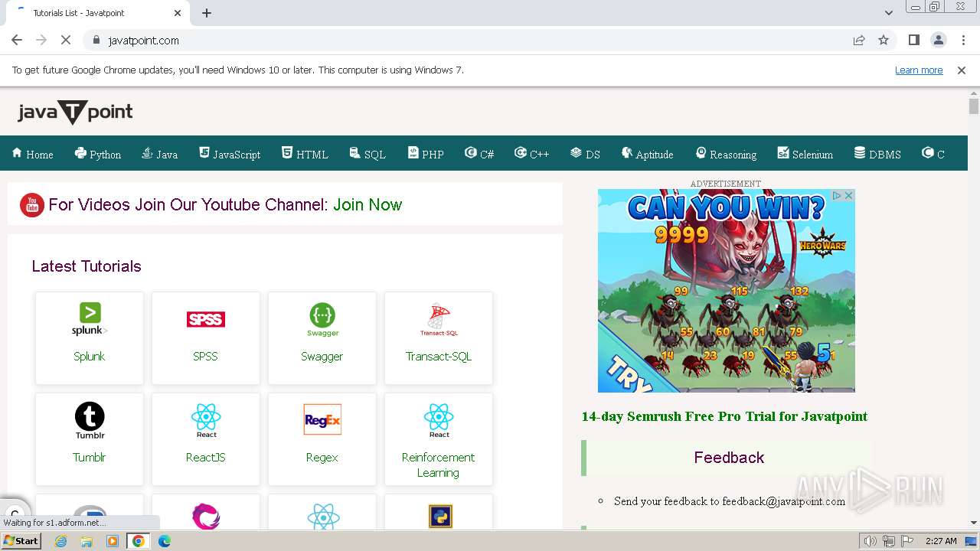Open Selenium menu item
This screenshot has height=551, width=980.
[805, 154]
